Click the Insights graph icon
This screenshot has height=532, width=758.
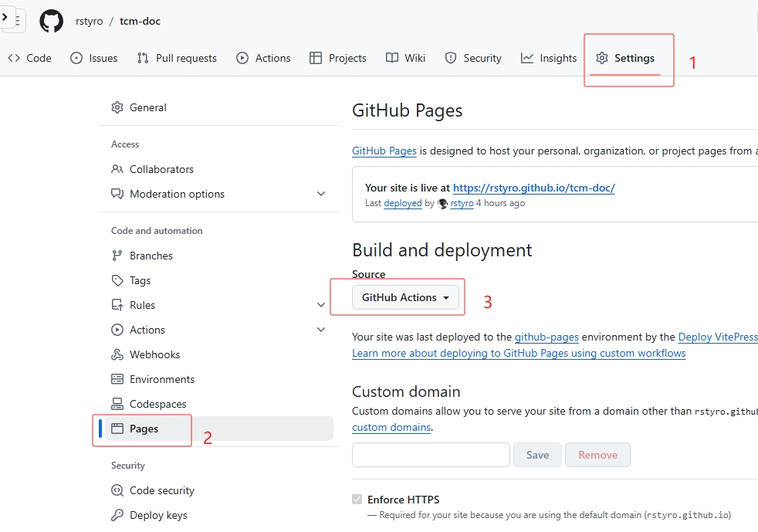point(527,58)
